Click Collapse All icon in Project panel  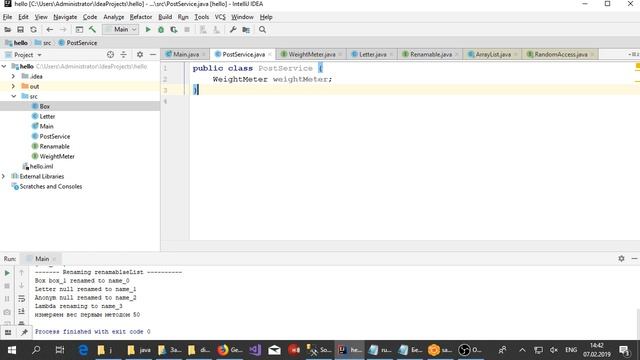point(124,54)
